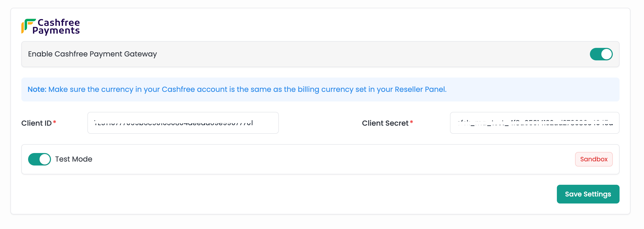Viewport: 644px width, 229px height.
Task: Click empty space in the Test Mode row
Action: pos(312,159)
